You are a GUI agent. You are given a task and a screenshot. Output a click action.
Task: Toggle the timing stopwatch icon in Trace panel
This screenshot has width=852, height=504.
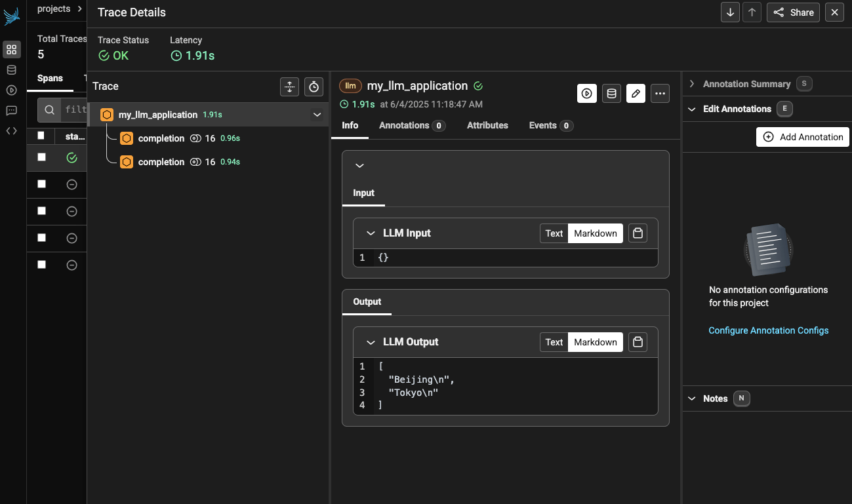coord(314,87)
